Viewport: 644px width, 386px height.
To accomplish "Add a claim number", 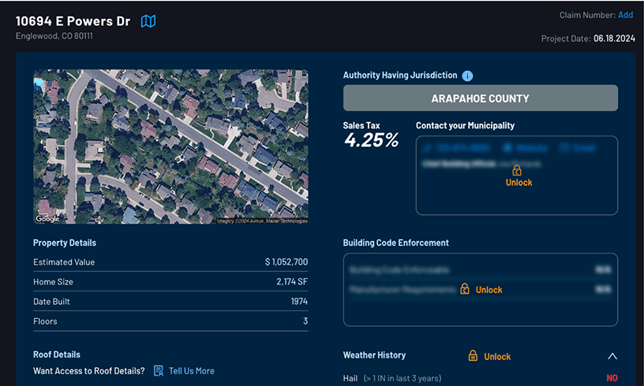I will (x=626, y=15).
